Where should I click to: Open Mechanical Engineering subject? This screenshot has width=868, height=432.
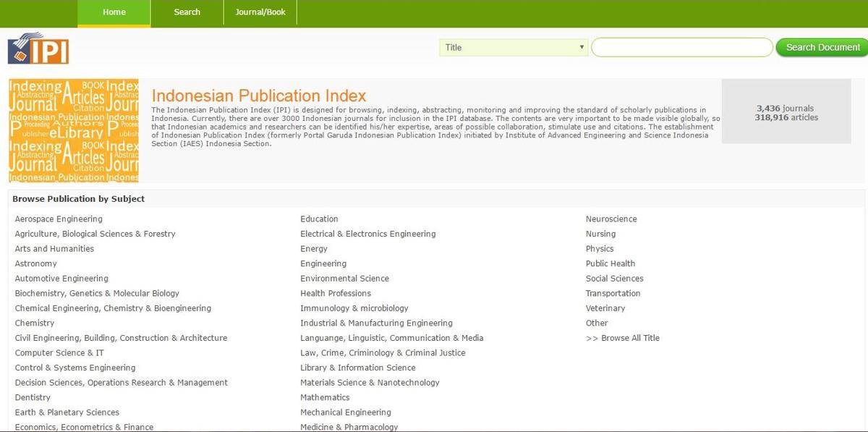(346, 412)
